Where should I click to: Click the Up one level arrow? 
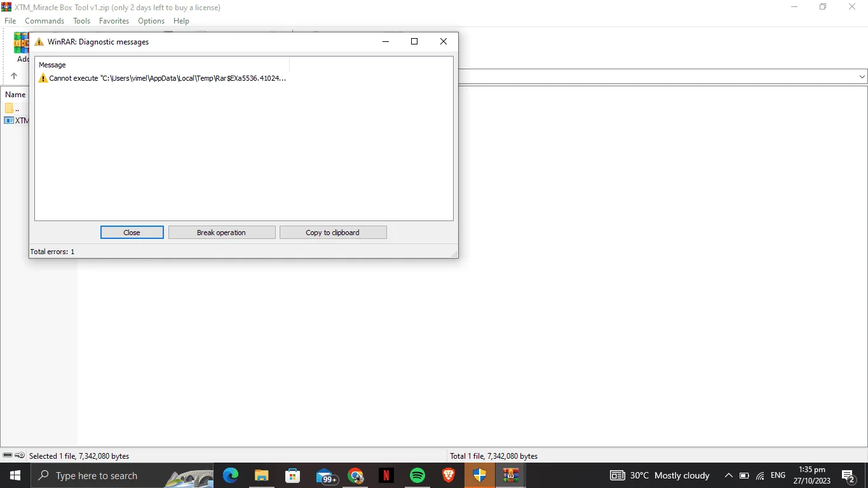pos(14,76)
